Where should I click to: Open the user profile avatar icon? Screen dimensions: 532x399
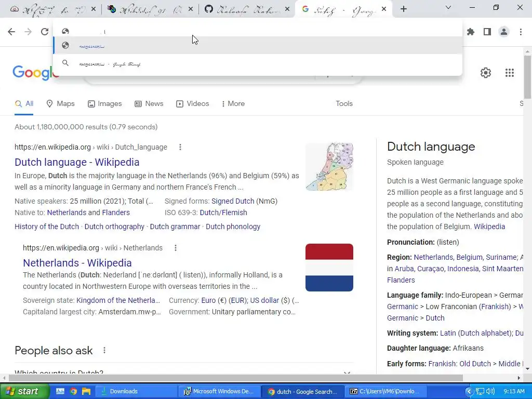point(504,32)
